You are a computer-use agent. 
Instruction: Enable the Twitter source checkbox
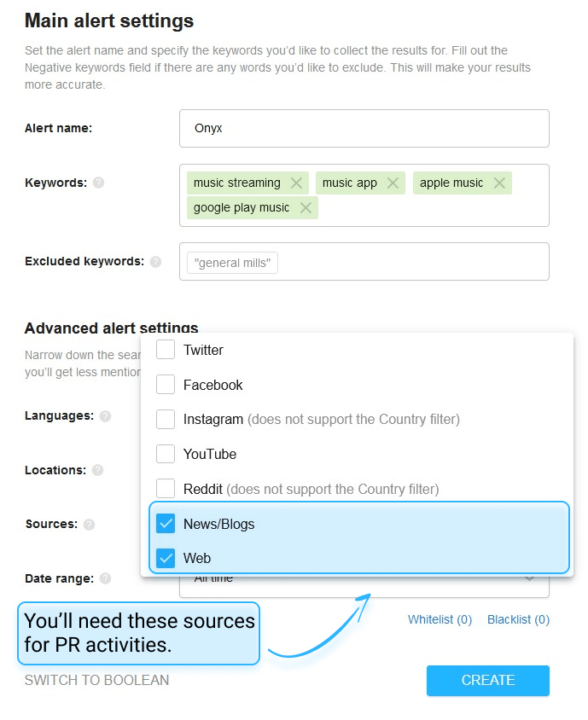pos(166,349)
